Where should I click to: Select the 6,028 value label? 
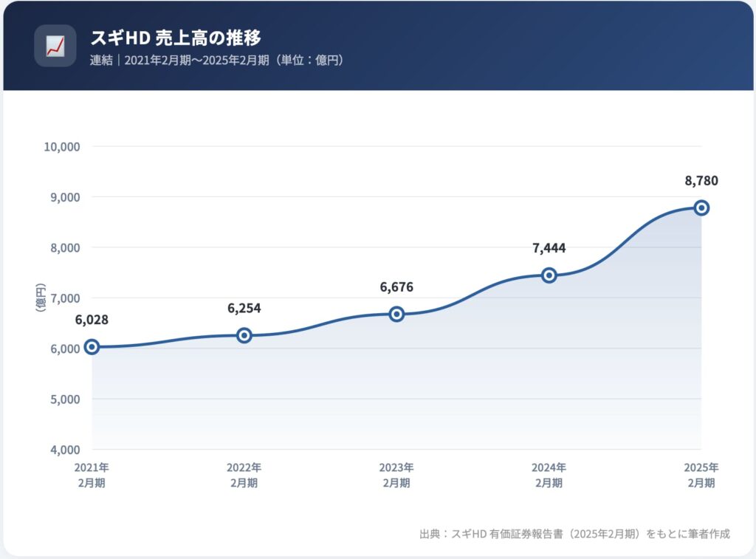pyautogui.click(x=92, y=320)
